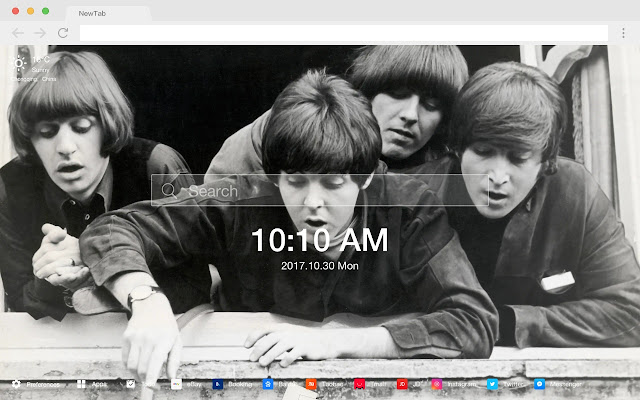640x400 pixels.
Task: Go forward with the browser forward arrow
Action: click(40, 33)
